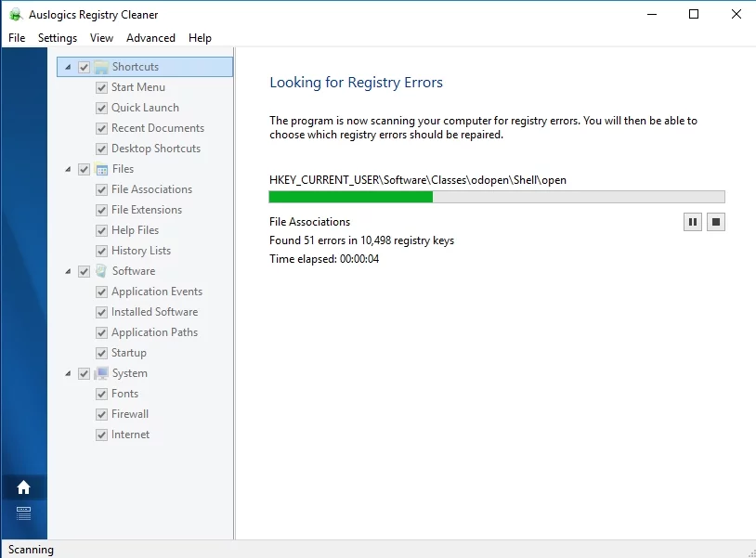Select the Firewall label
This screenshot has height=558, width=756.
coord(130,414)
